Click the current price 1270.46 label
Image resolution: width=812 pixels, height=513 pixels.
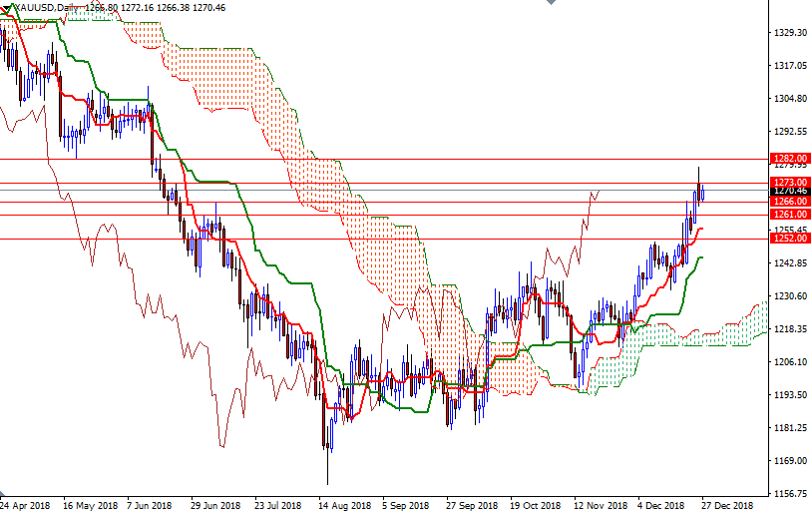tap(789, 191)
